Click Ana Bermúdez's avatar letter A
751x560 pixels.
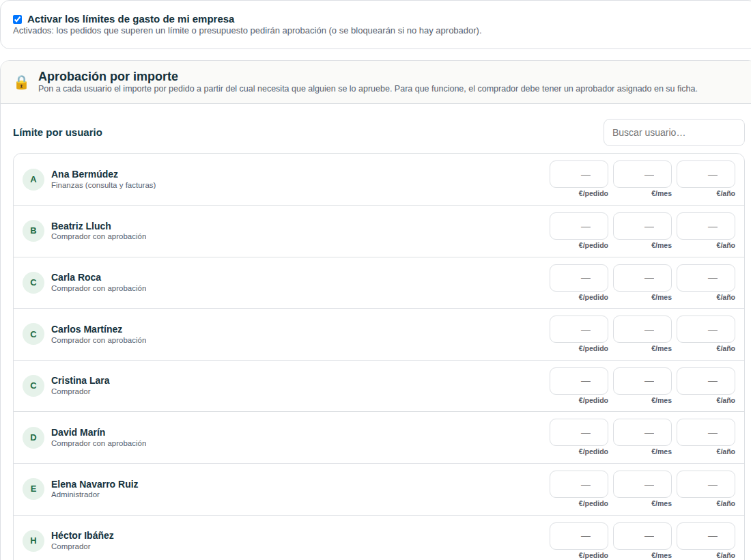(x=33, y=180)
